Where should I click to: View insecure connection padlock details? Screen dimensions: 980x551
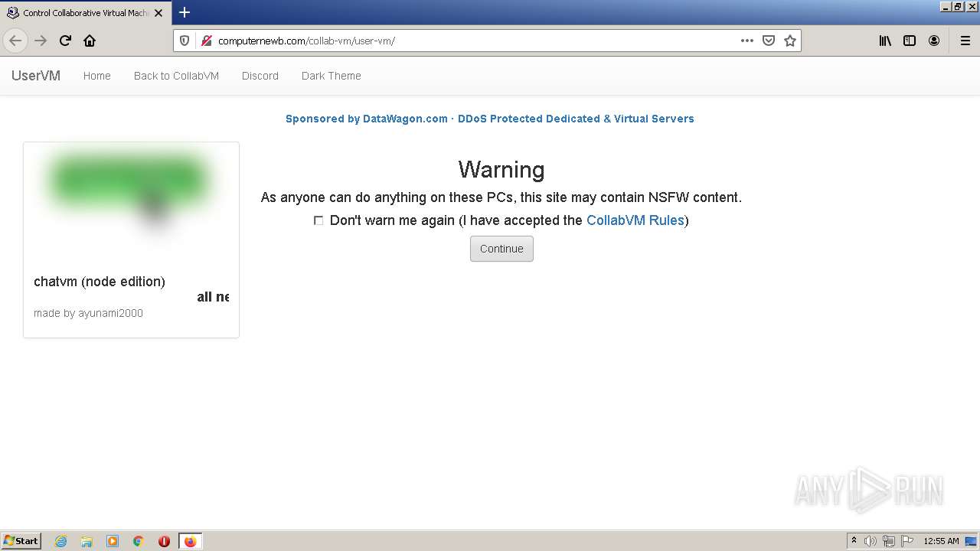[206, 41]
